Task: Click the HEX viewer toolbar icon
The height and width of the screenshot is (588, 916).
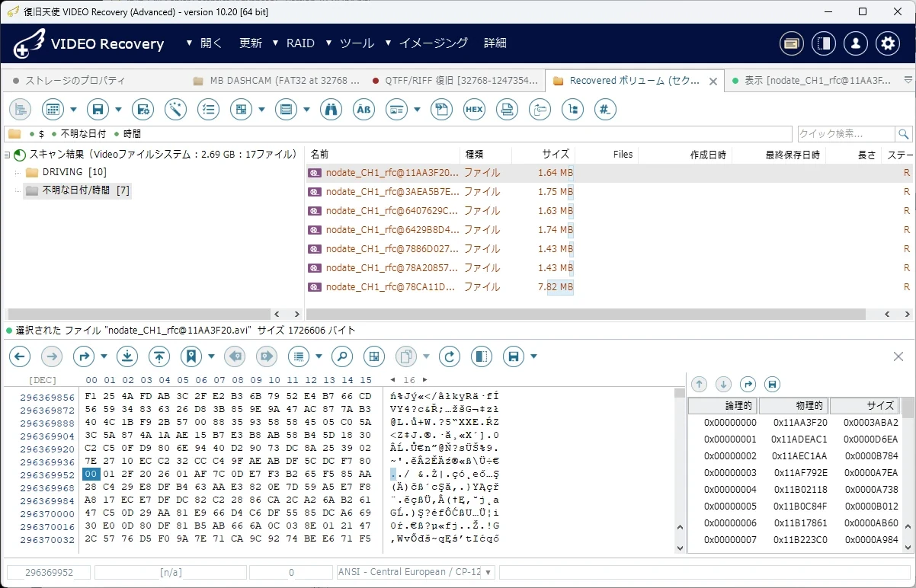Action: (x=474, y=110)
